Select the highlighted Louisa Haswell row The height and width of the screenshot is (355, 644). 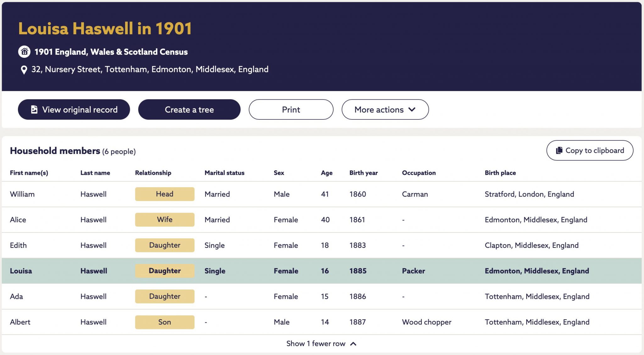322,271
